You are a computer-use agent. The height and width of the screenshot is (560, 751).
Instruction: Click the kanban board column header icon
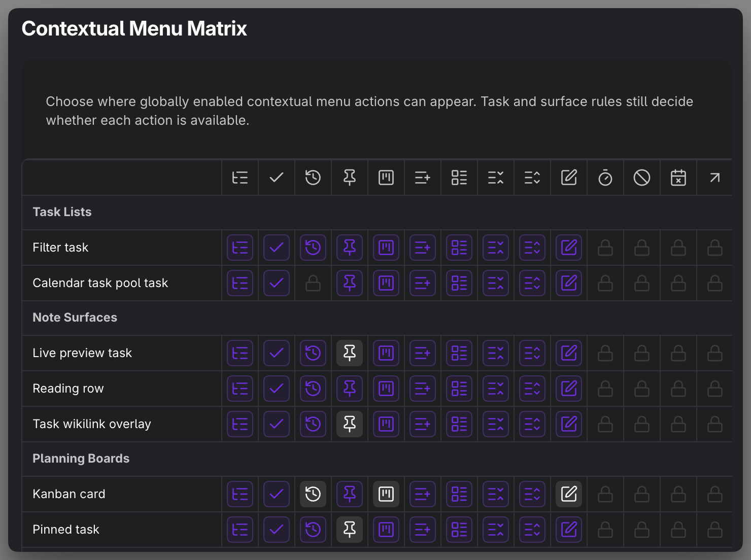click(386, 178)
